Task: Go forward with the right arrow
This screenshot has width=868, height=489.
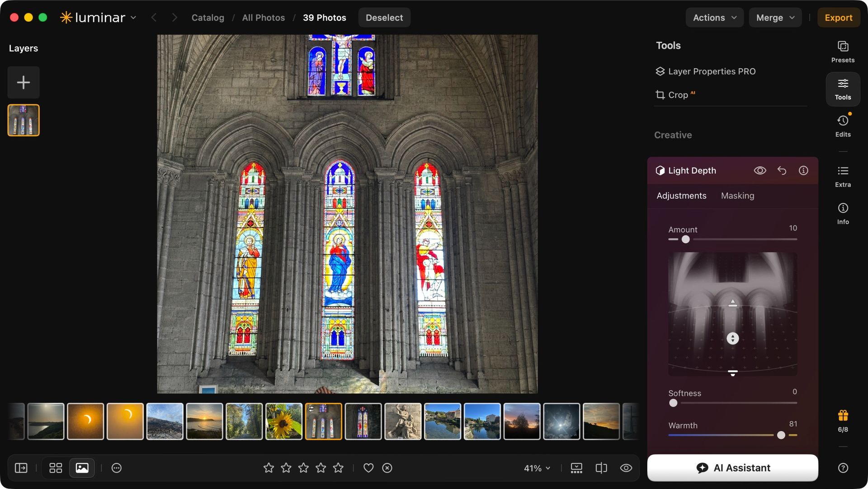Action: tap(175, 17)
